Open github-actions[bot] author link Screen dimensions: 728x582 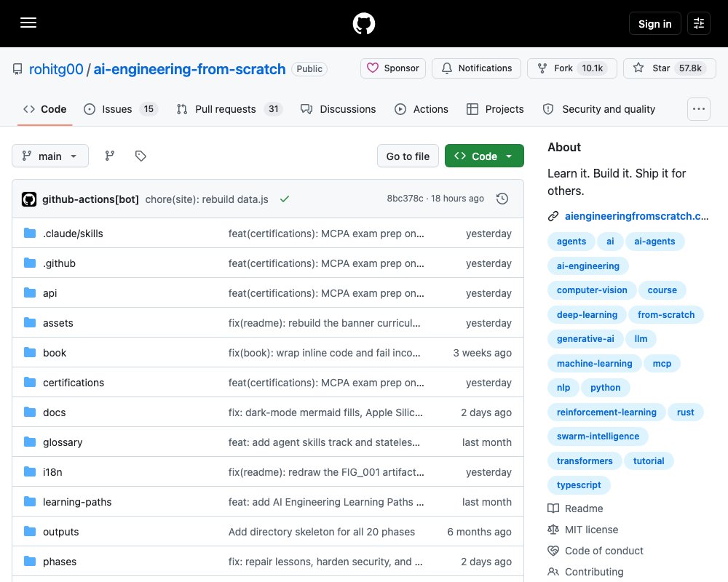coord(90,199)
